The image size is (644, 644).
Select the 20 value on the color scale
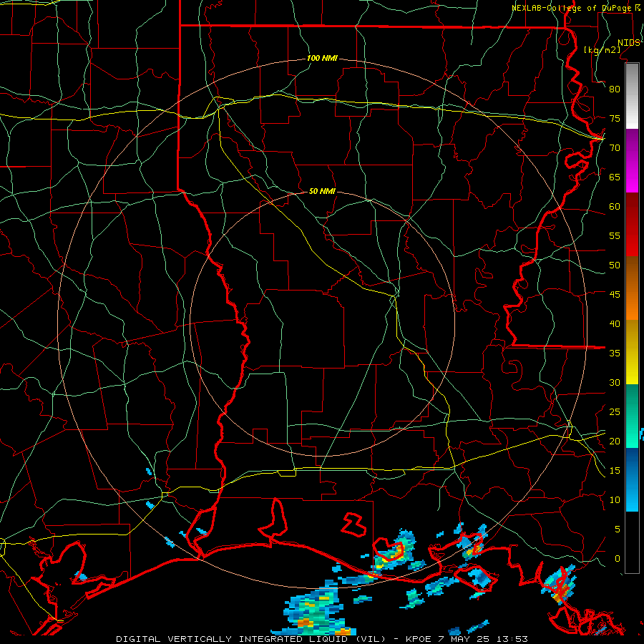point(615,441)
